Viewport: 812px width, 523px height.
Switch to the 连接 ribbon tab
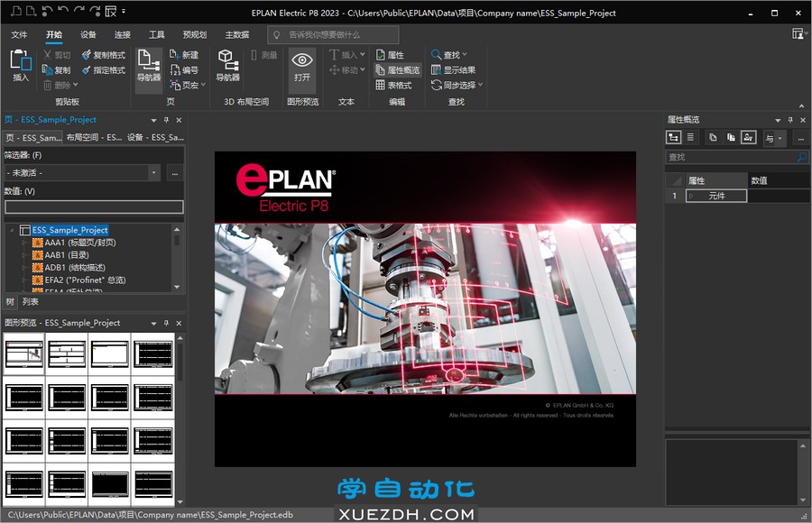[122, 34]
